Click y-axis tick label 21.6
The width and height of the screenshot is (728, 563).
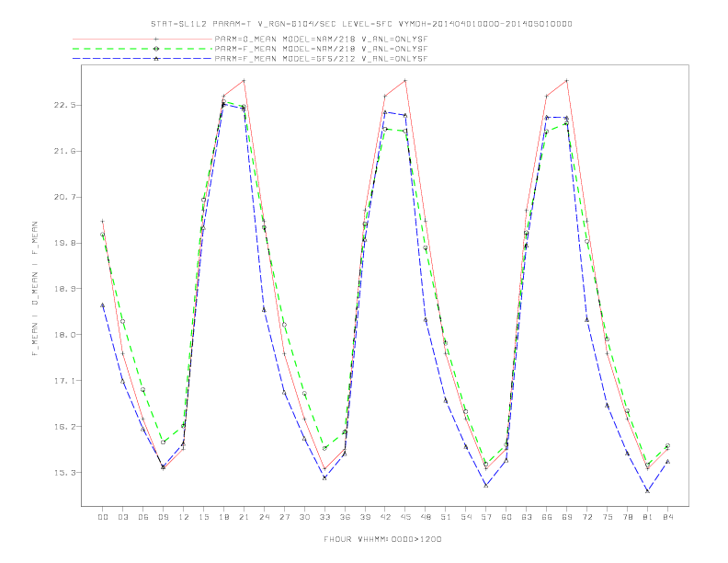coord(64,152)
